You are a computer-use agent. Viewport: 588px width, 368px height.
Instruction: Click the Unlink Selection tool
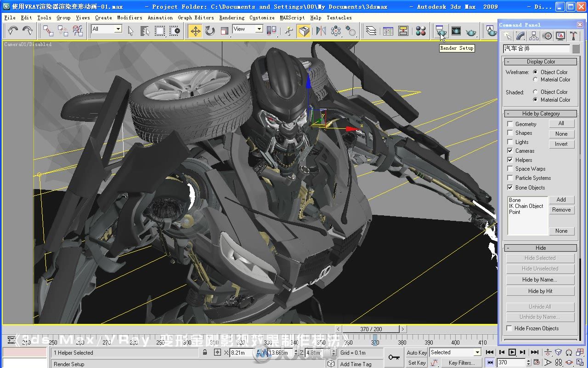[x=63, y=31]
